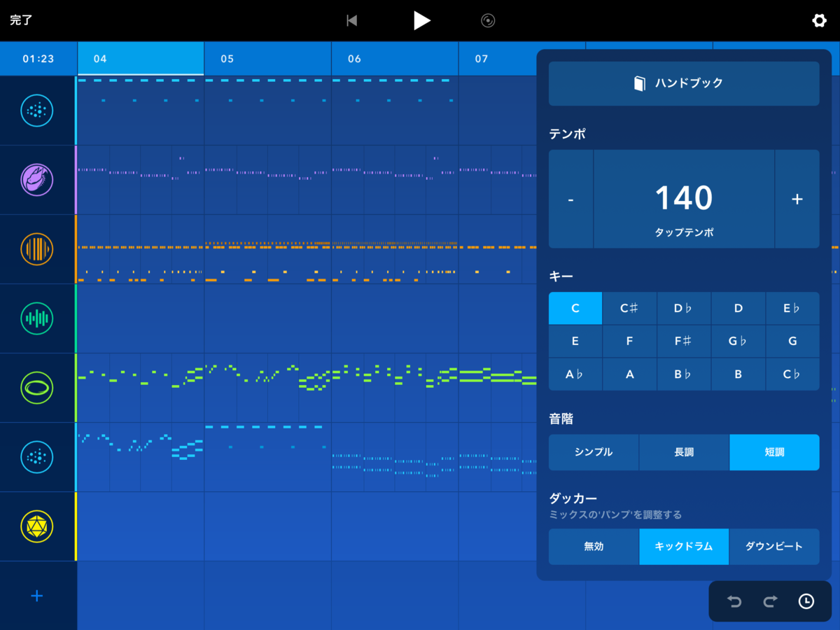Open the orange drum clip in section 04

tap(141, 248)
